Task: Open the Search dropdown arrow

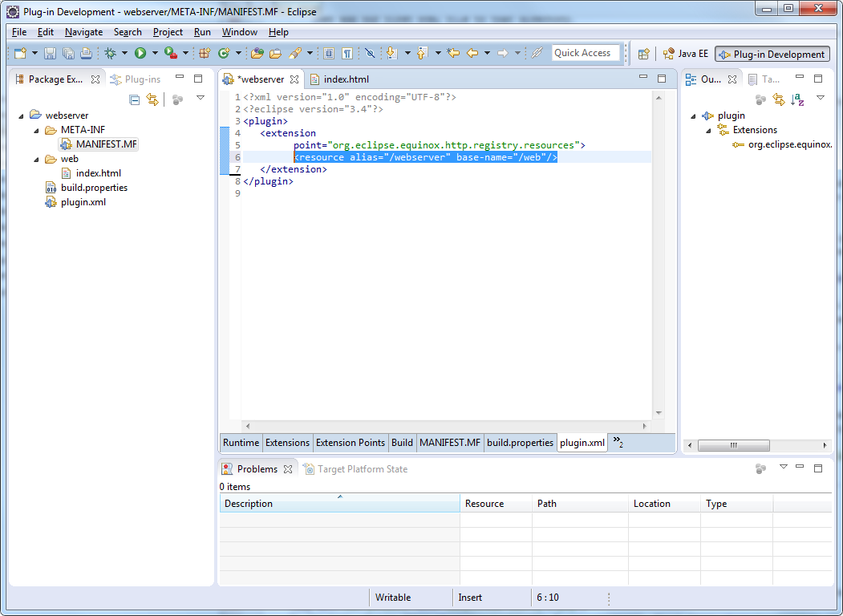Action: pyautogui.click(x=310, y=53)
